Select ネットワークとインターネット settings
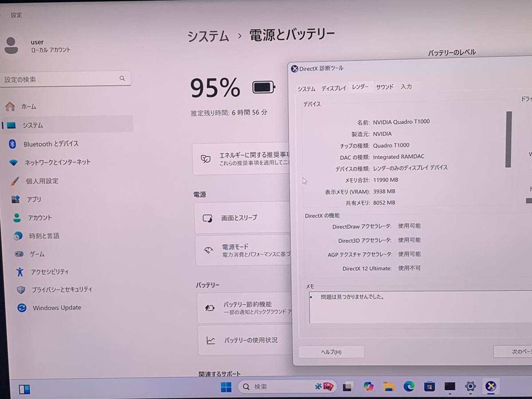Image resolution: width=532 pixels, height=399 pixels. [x=57, y=162]
